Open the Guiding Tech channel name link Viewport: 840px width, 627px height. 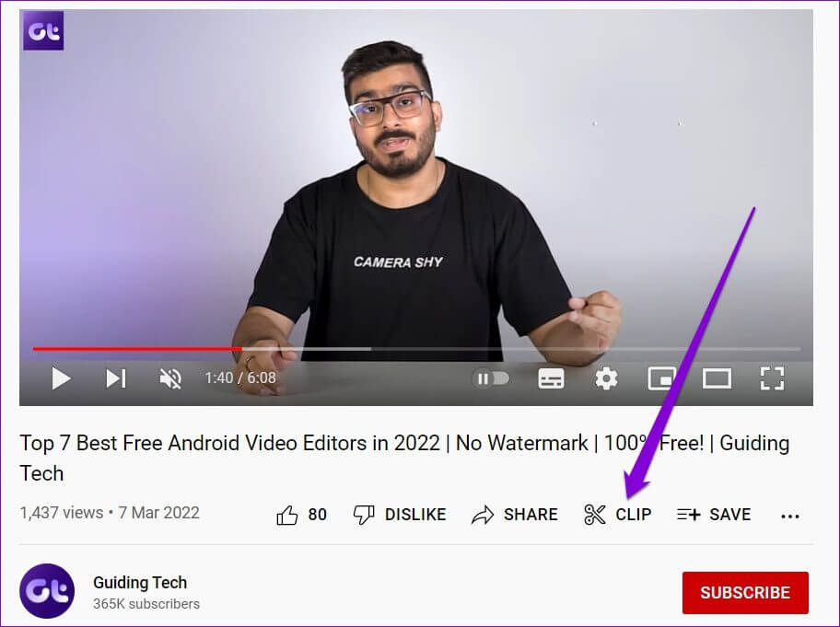[140, 582]
